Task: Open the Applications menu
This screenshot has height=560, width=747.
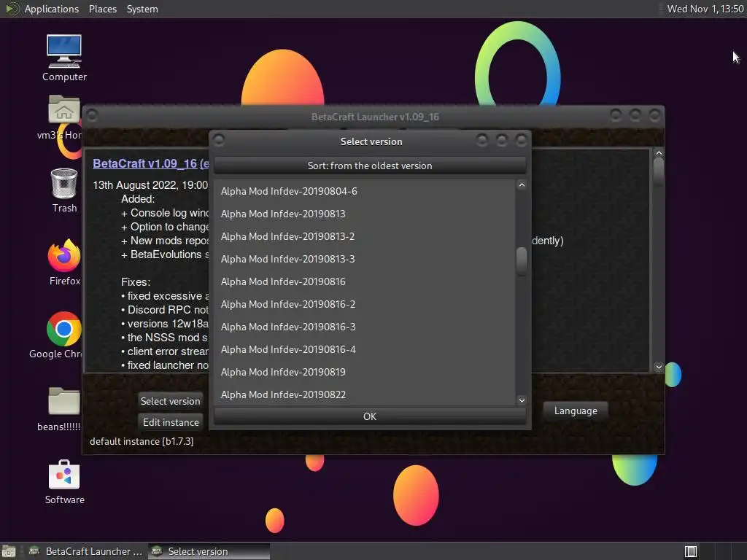Action: point(52,9)
